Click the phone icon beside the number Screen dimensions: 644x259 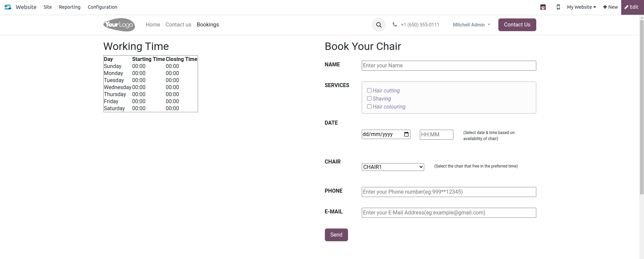pos(395,24)
